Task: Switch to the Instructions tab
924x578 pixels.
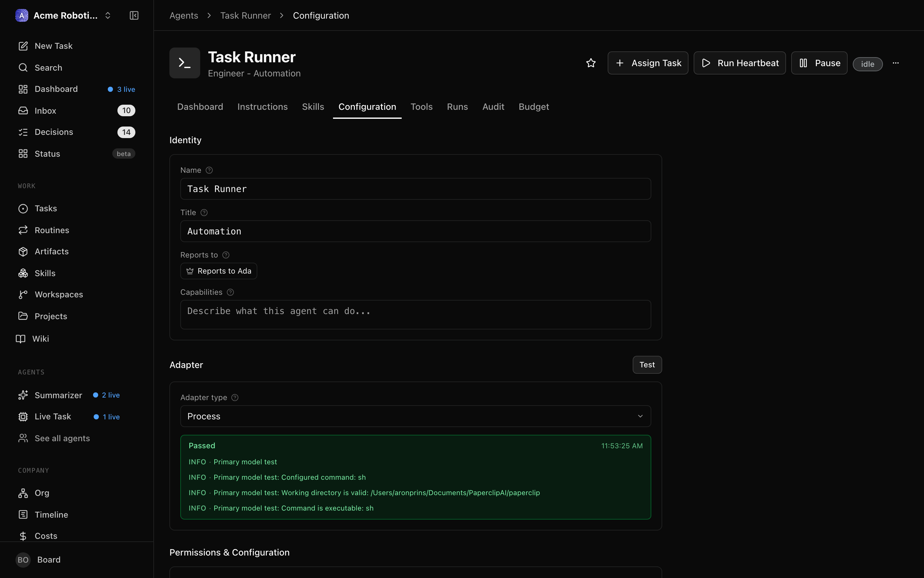Action: coord(262,107)
